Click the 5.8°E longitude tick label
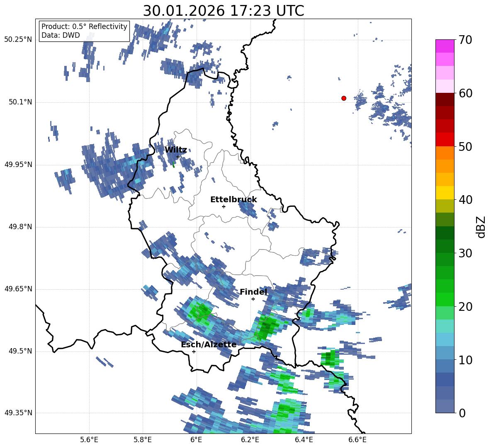 (143, 440)
